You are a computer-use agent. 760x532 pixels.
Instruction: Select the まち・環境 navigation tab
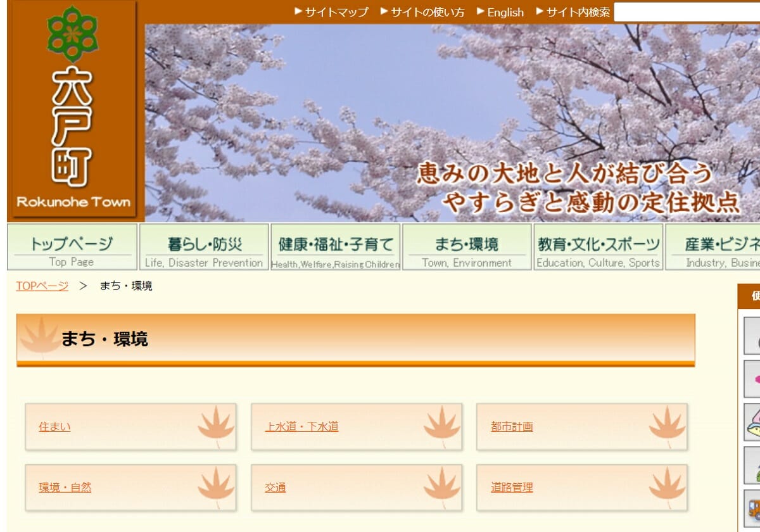[x=467, y=247]
